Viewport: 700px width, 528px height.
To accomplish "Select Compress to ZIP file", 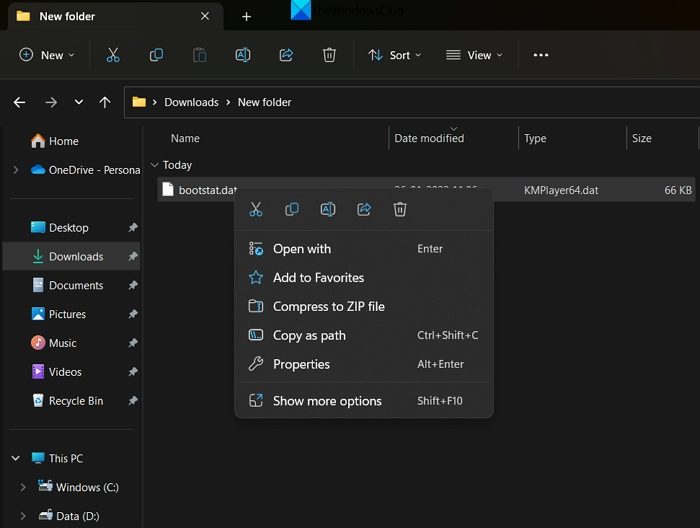I will point(328,307).
